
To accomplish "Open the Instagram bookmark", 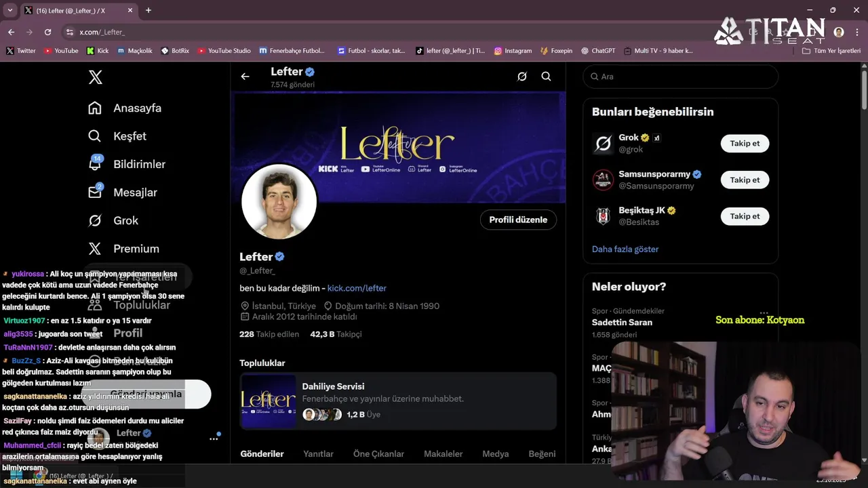I will point(513,51).
